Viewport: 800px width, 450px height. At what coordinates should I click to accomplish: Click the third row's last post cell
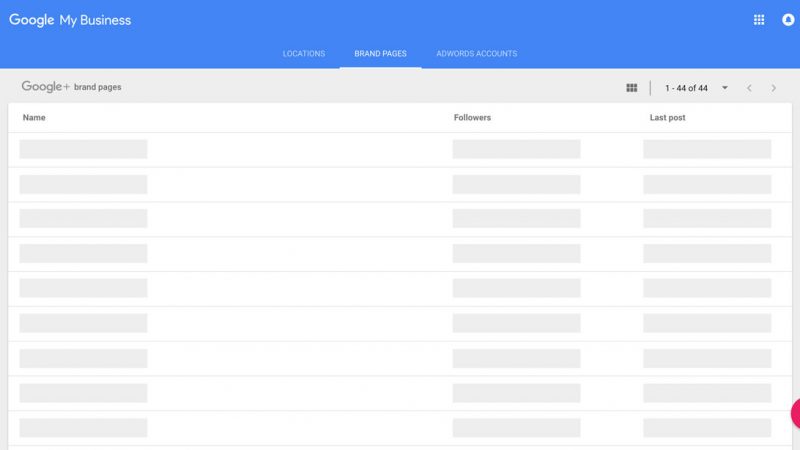click(x=706, y=218)
